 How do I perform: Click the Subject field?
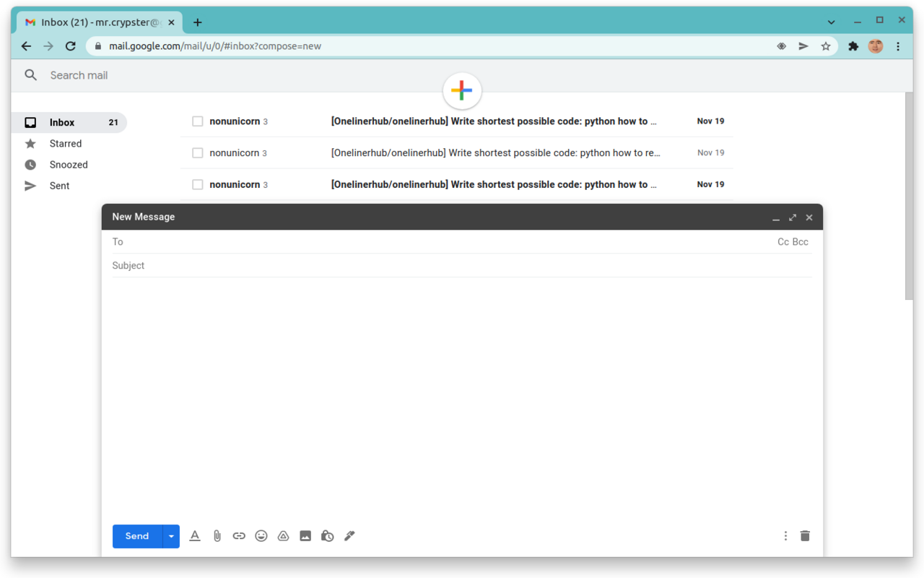(462, 266)
